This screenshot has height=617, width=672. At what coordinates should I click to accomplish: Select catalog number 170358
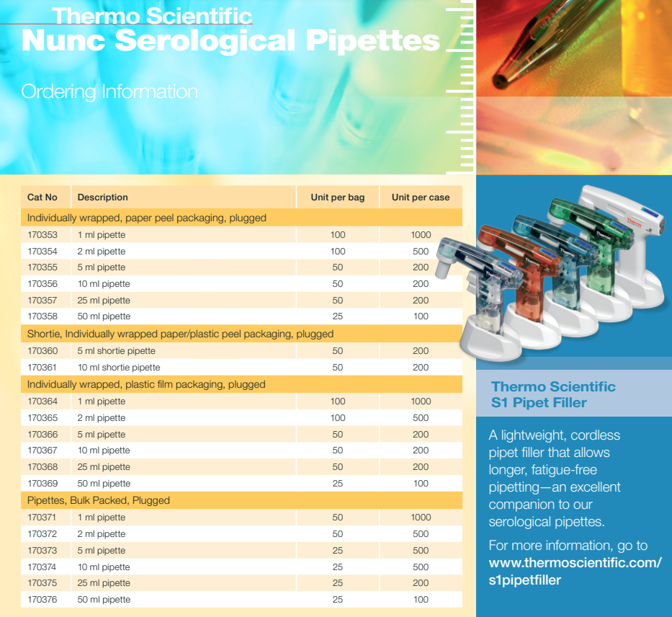42,316
